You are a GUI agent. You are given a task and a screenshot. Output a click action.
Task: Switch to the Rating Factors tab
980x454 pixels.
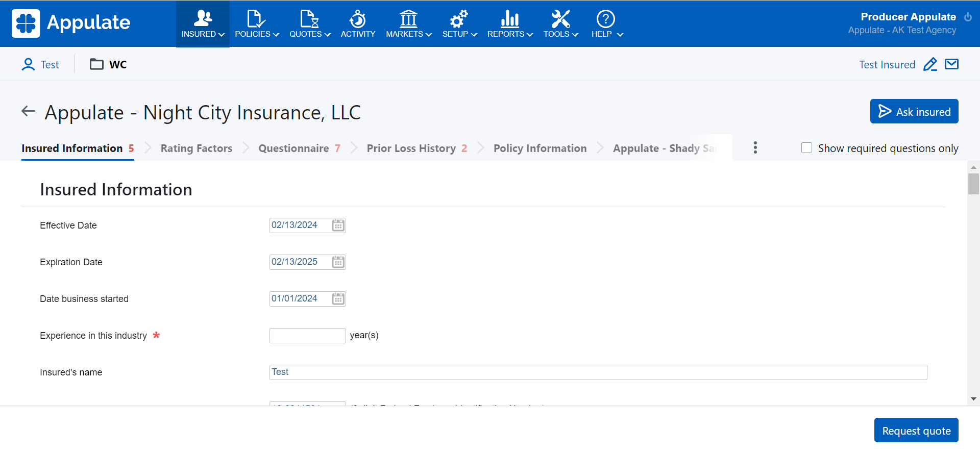click(196, 148)
